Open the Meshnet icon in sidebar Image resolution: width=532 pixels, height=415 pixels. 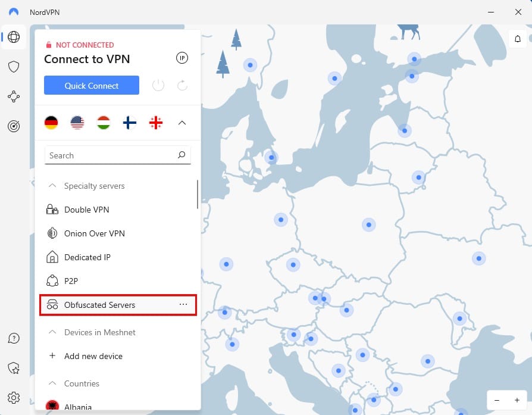tap(14, 96)
